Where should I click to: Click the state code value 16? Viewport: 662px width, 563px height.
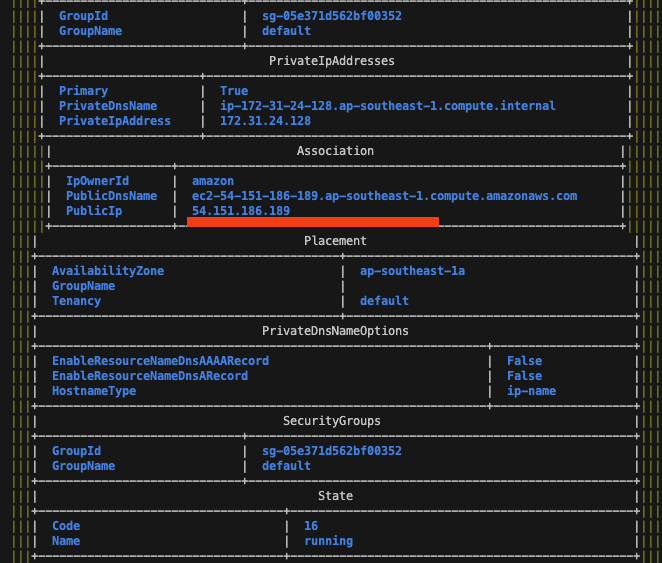point(311,526)
